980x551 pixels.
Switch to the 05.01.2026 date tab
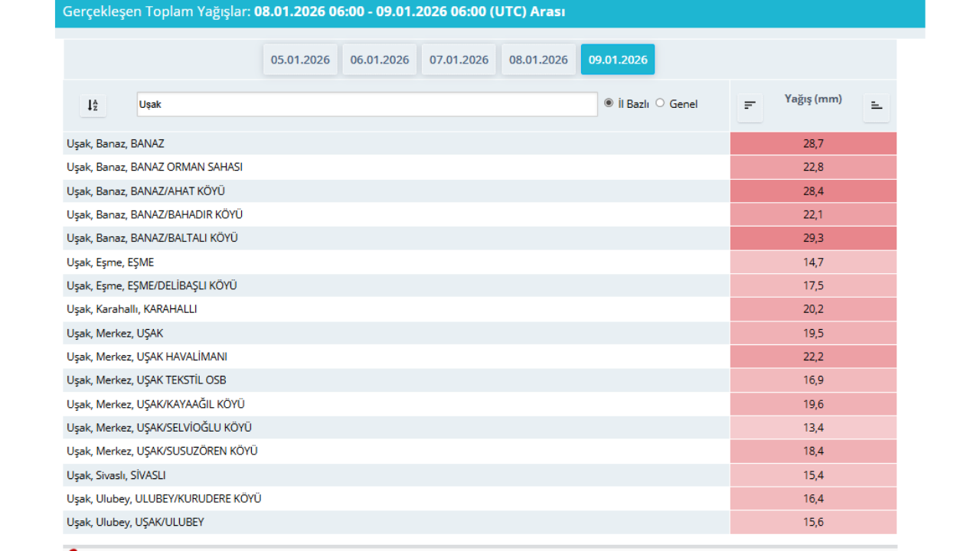[x=300, y=60]
